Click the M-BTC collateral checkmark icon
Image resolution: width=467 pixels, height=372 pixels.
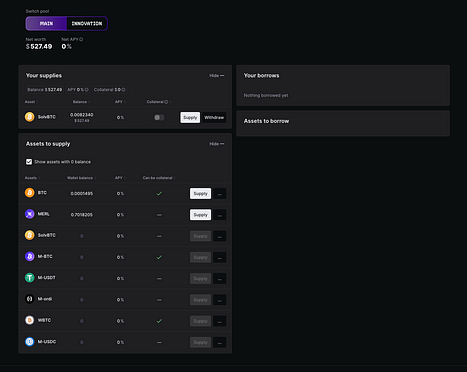click(x=159, y=257)
